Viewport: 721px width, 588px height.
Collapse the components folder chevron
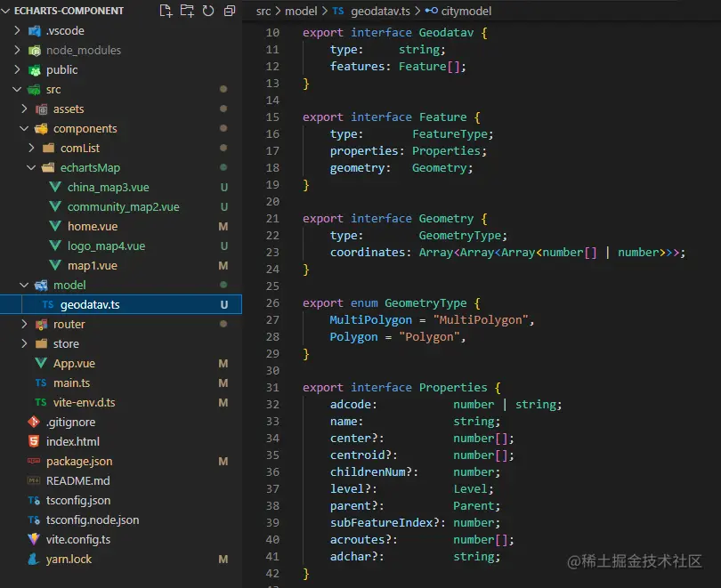coord(24,128)
